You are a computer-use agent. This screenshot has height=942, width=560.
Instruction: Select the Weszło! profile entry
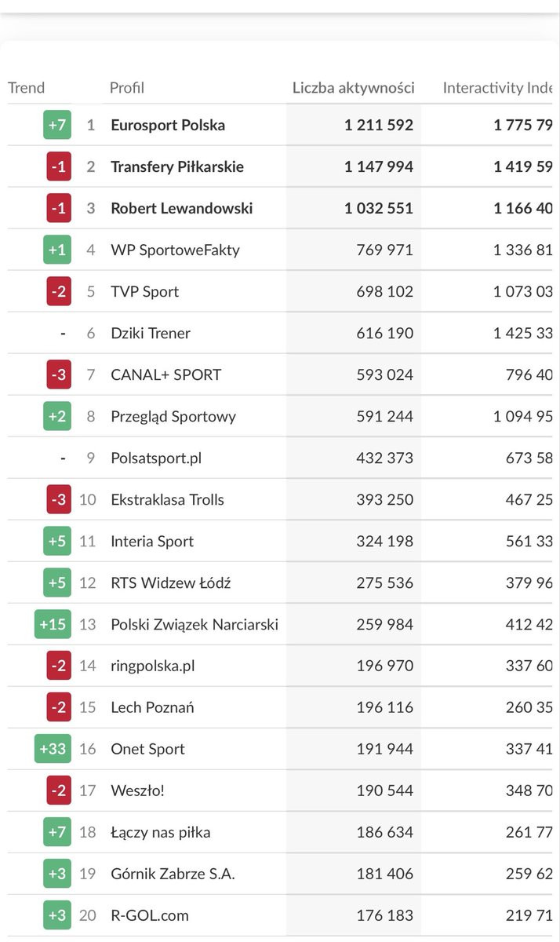coord(138,790)
